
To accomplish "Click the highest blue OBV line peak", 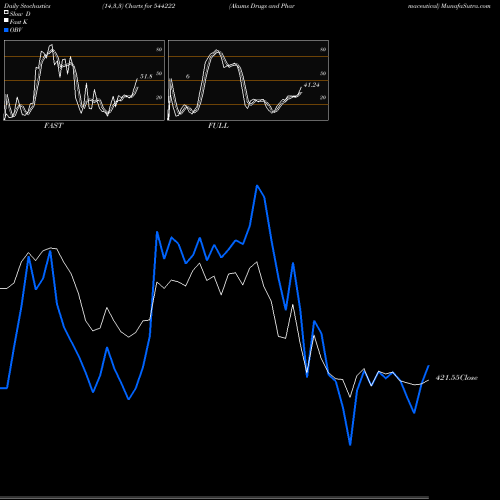I will pyautogui.click(x=257, y=186).
